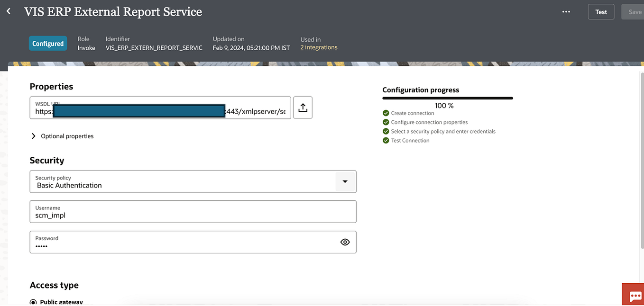Reveal the password with the eye icon
The image size is (644, 306).
pos(345,242)
